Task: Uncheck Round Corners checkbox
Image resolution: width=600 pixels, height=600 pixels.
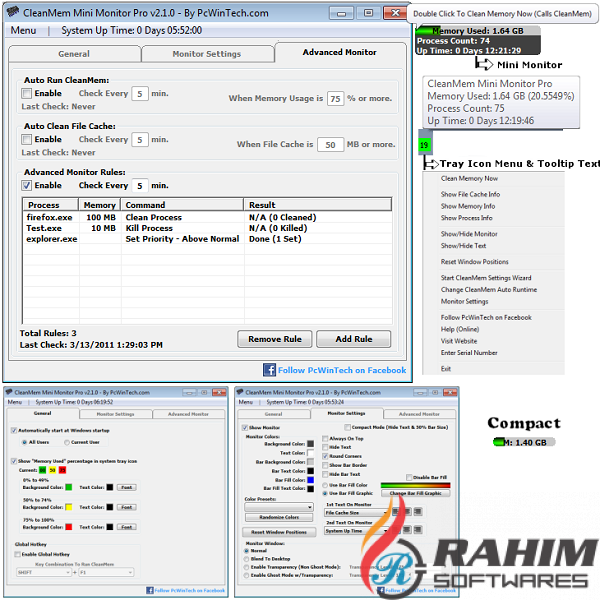Action: 325,456
